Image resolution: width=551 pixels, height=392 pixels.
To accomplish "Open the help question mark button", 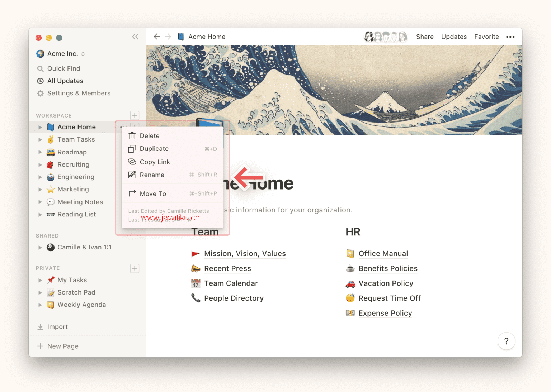I will [x=506, y=341].
